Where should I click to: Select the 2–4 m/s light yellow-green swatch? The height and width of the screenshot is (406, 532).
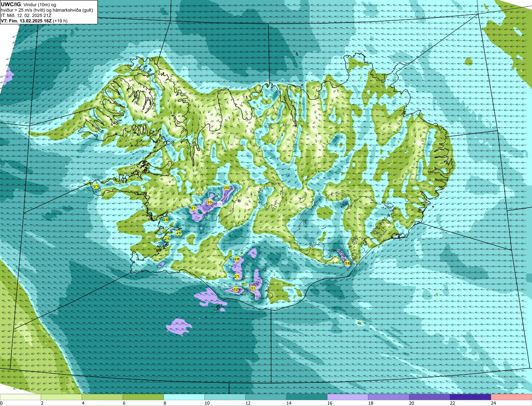pyautogui.click(x=62, y=397)
